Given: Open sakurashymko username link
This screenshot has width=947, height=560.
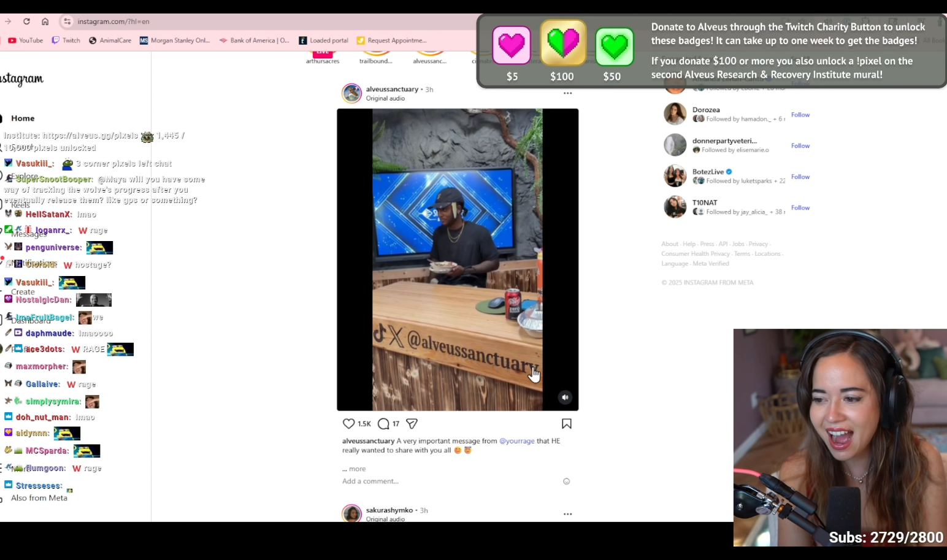Looking at the screenshot, I should tap(389, 510).
